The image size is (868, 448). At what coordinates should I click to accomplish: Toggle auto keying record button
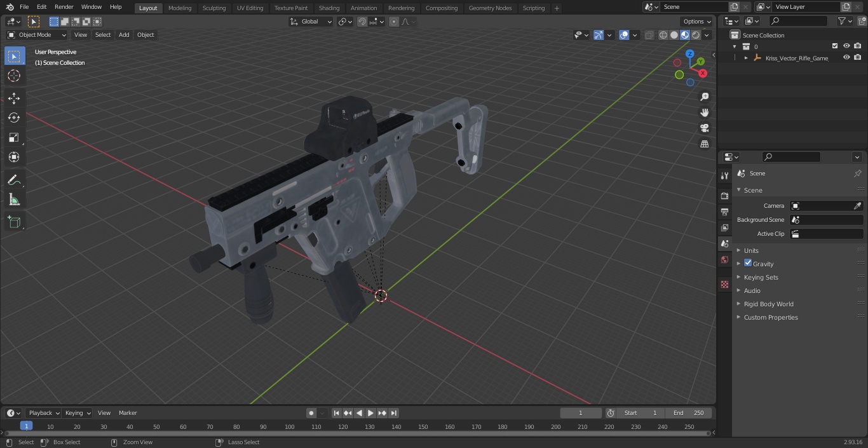pos(311,413)
